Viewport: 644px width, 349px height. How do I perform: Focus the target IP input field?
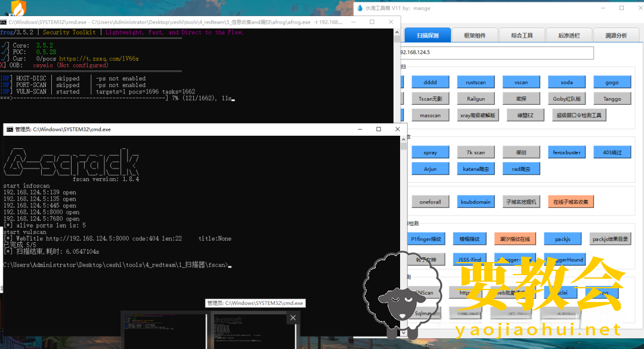pyautogui.click(x=496, y=52)
